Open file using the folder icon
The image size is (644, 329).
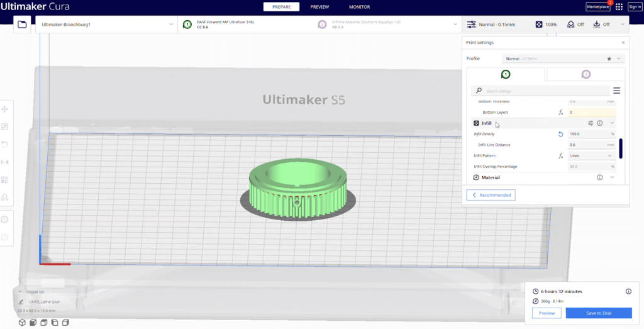point(22,25)
